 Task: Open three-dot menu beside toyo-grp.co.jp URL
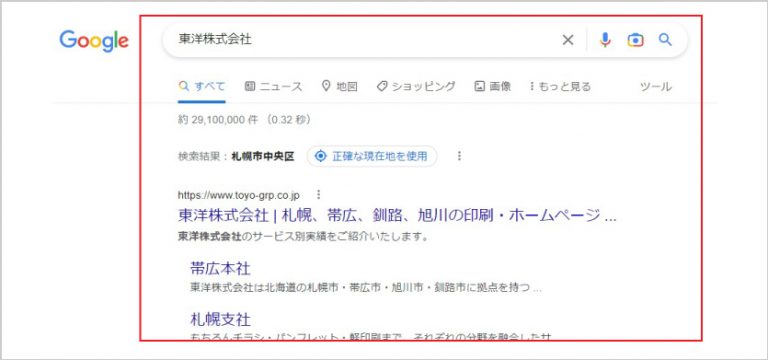(318, 195)
